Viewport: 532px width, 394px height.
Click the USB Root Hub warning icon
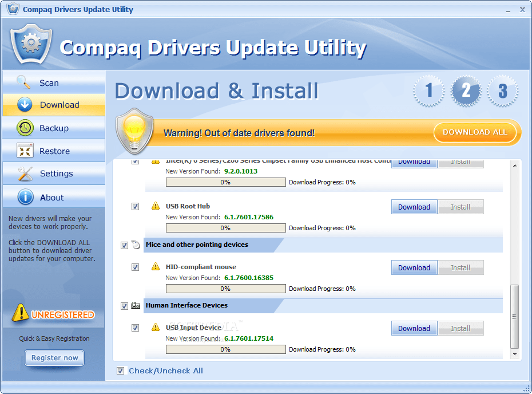tap(156, 206)
